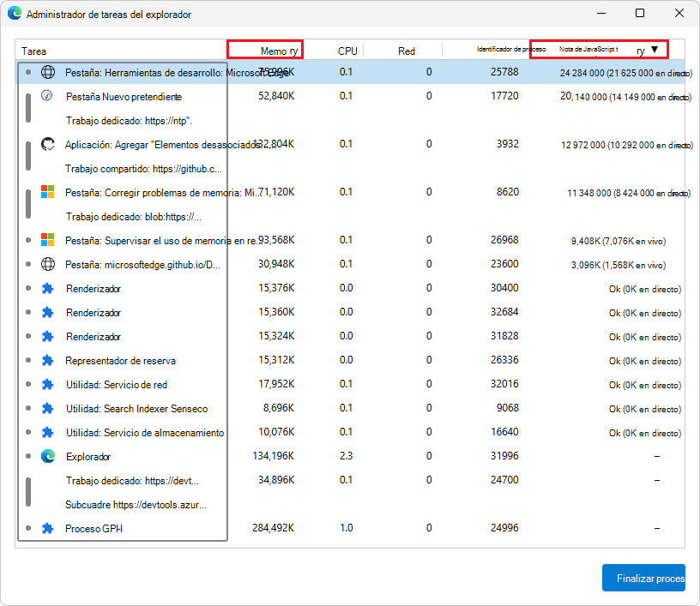Screen dimensions: 700x606
Task: Click the Tarea column header
Action: pos(34,51)
